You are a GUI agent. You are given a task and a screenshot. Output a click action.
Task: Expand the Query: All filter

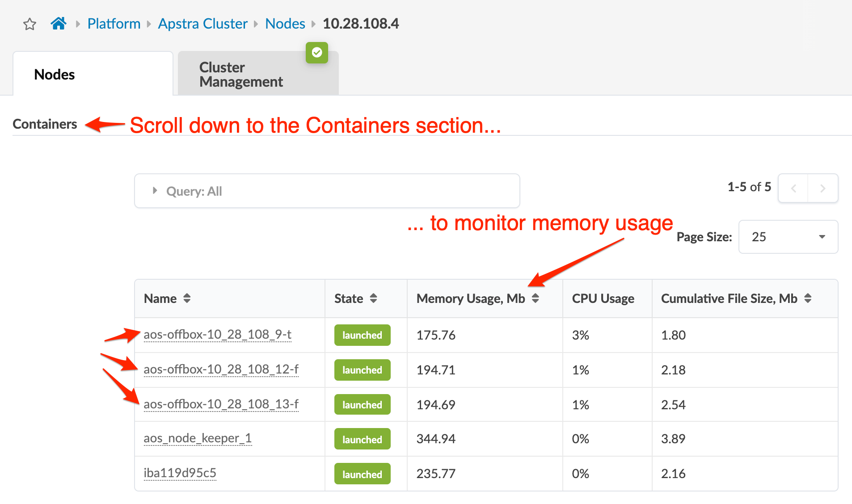[x=155, y=191]
